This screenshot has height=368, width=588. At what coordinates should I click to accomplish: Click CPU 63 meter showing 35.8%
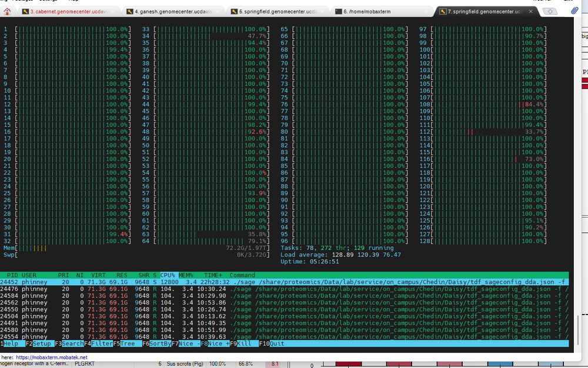(205, 234)
